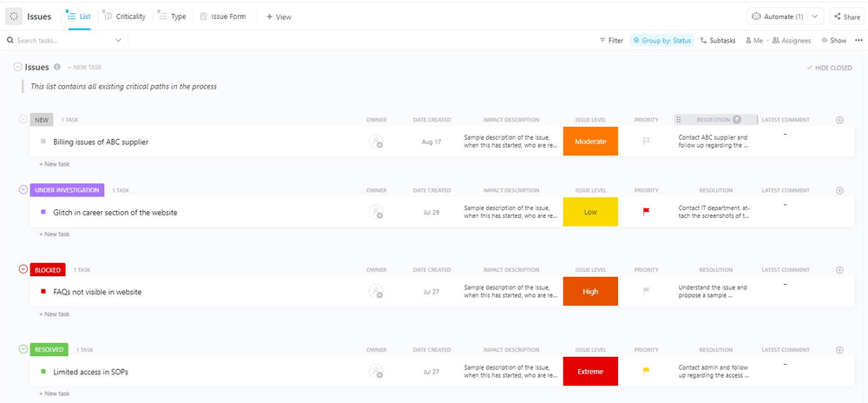The image size is (868, 403).
Task: Collapse the Blocked group
Action: [x=23, y=269]
